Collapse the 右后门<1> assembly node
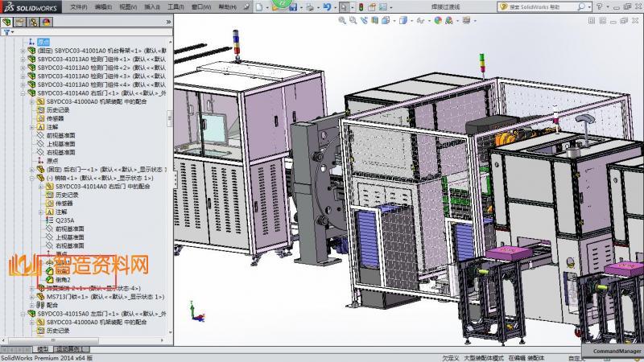Screen dimensions: 644x362 pos(23,93)
